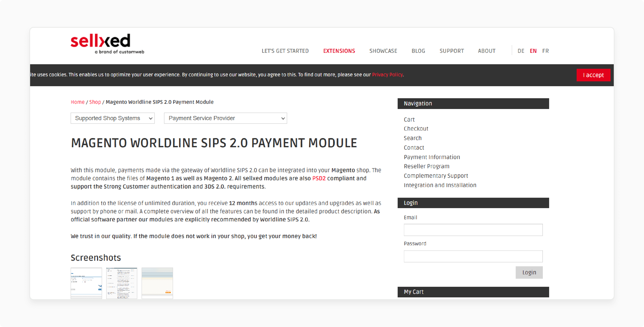The image size is (644, 327).
Task: Click the Payment Information icon link
Action: point(432,157)
